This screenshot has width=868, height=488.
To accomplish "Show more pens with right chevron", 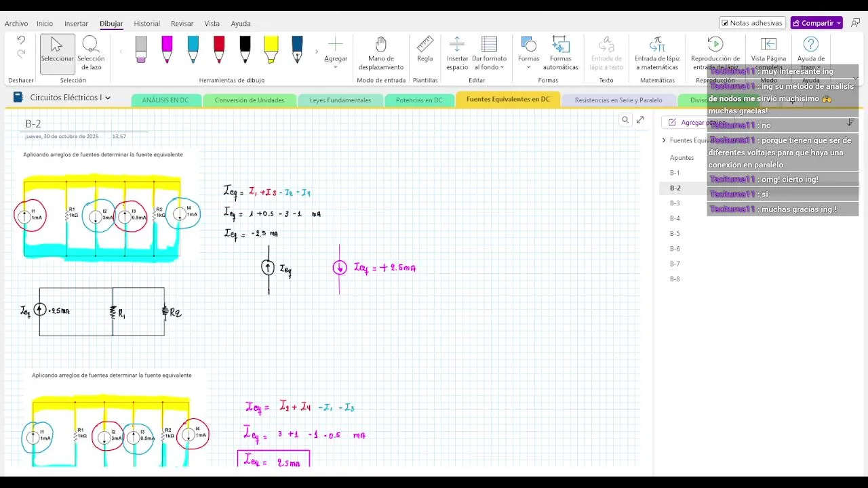I will click(316, 52).
